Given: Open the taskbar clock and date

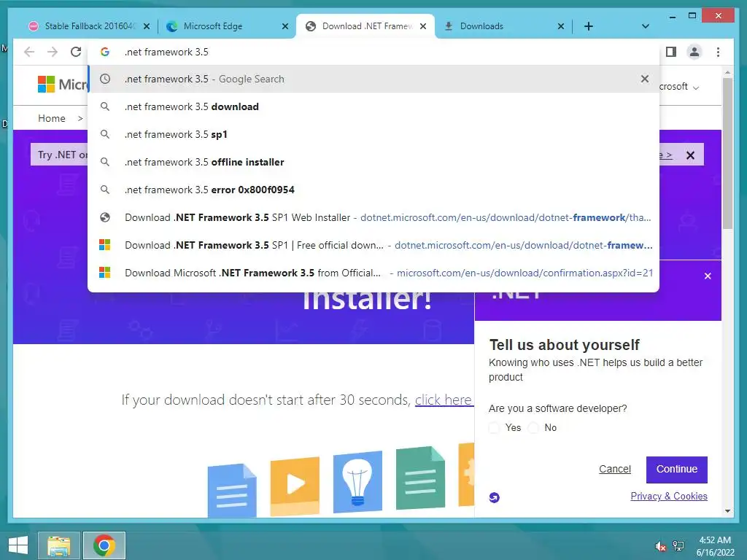Looking at the screenshot, I should click(715, 546).
